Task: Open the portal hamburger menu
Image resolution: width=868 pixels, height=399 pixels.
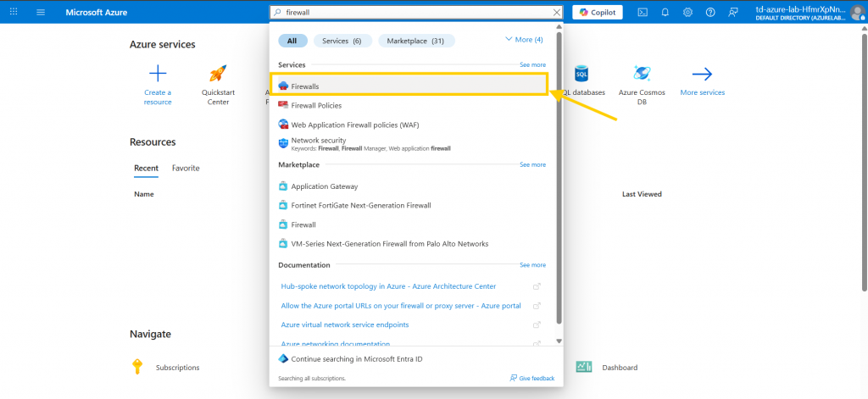Action: 41,12
